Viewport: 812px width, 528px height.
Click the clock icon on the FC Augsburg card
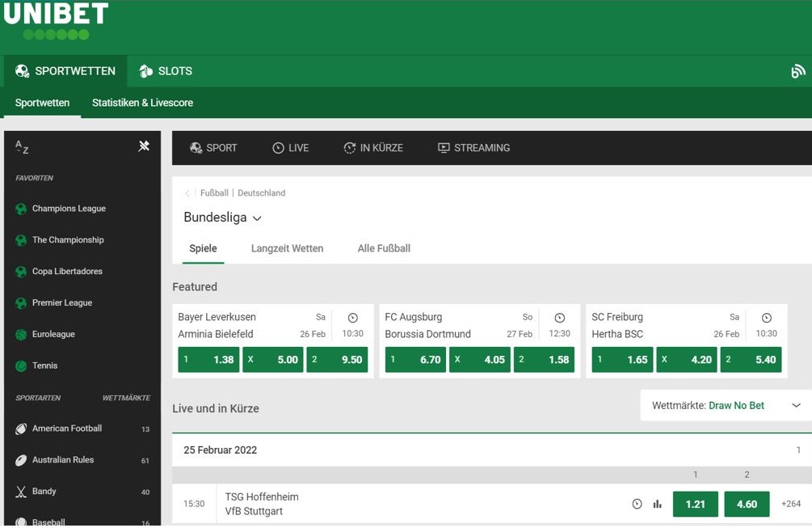(x=559, y=318)
